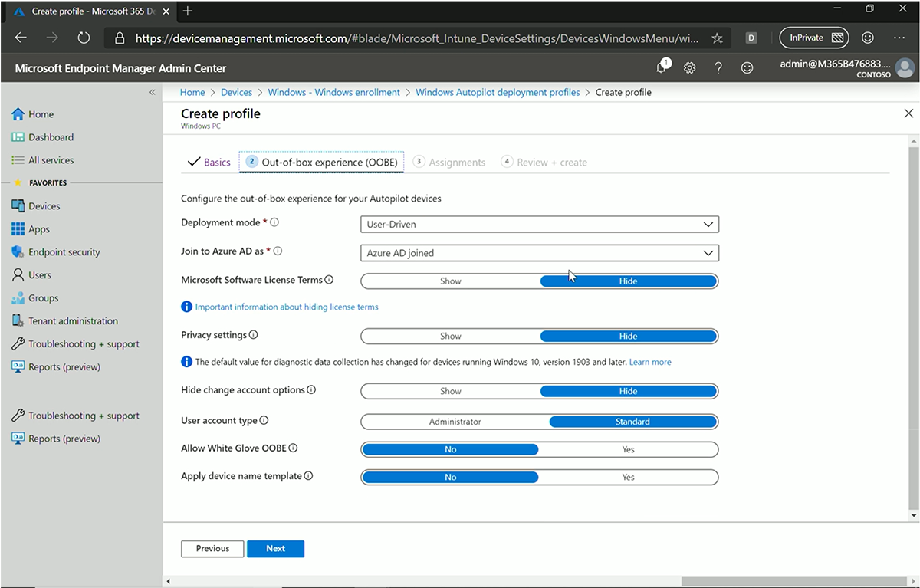This screenshot has height=588, width=920.
Task: Enable Allow White Glove OOBE with Yes
Action: click(x=628, y=449)
